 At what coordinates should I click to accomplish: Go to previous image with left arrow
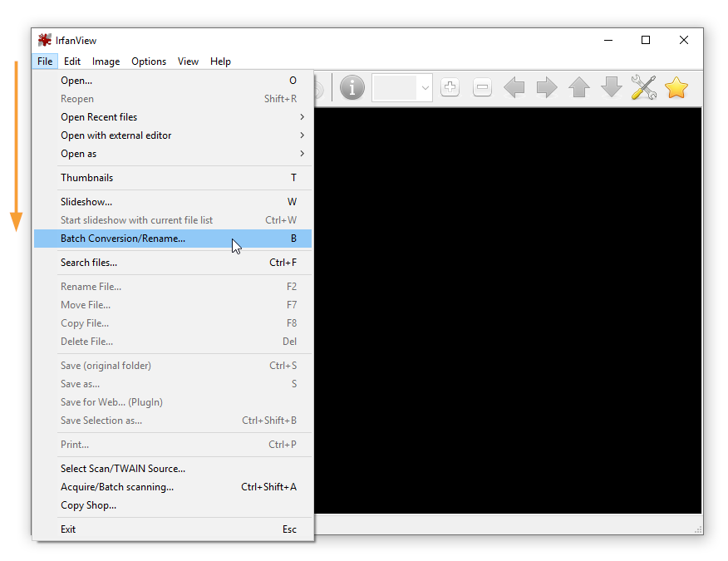click(514, 87)
